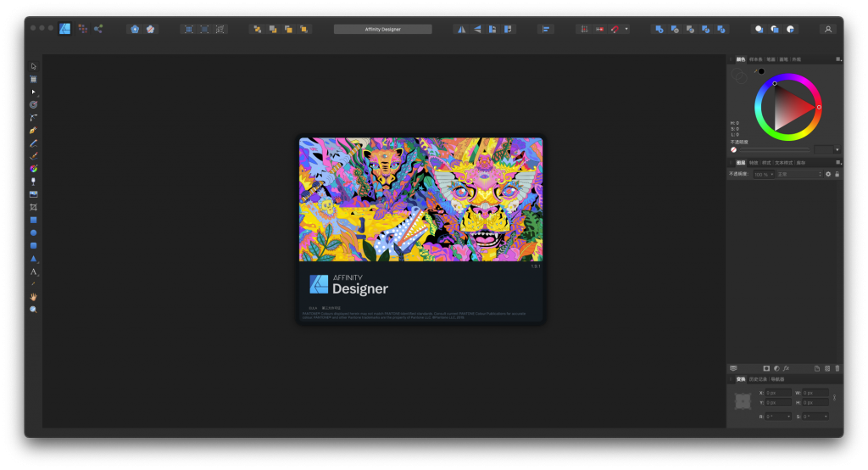Select the Vector Brush tool
This screenshot has width=868, height=470.
[33, 156]
